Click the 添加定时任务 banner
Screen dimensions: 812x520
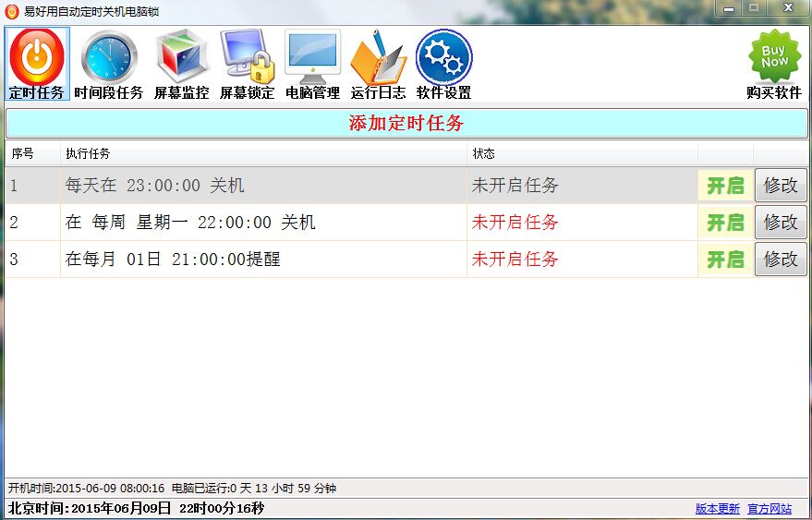pyautogui.click(x=406, y=124)
